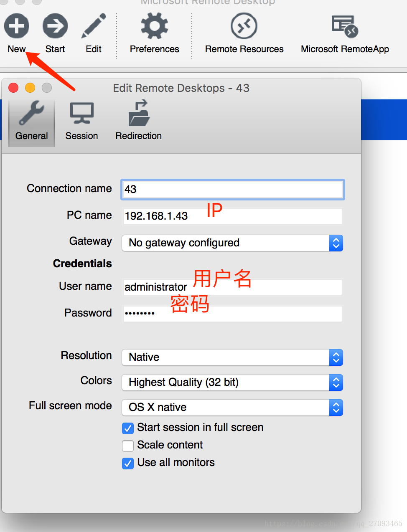Open the Full screen mode dropdown
The height and width of the screenshot is (532, 407).
pos(232,408)
